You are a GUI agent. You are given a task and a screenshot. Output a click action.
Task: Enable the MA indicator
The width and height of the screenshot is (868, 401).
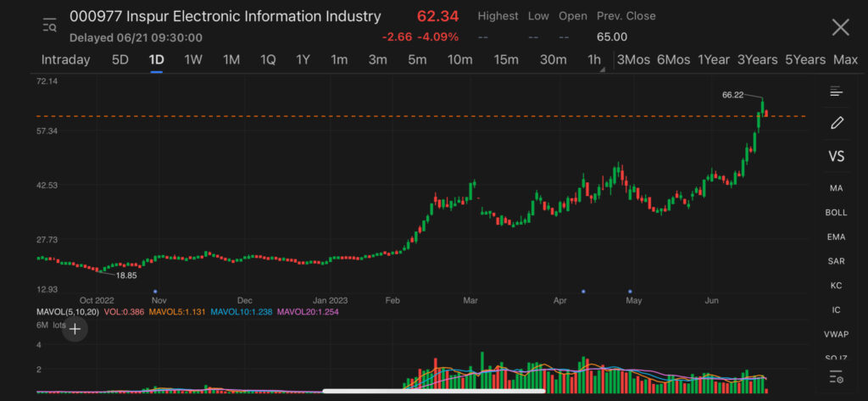click(836, 188)
